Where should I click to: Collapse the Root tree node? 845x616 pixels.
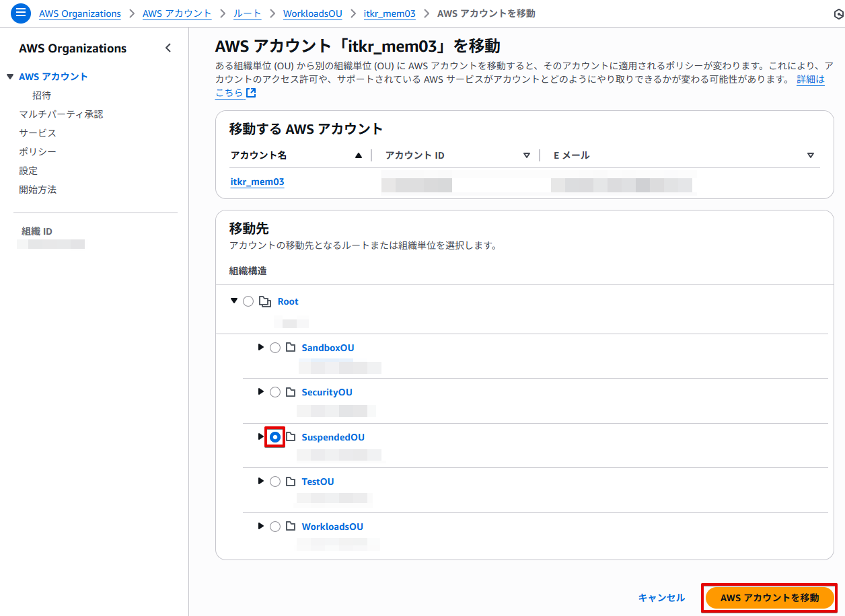click(x=234, y=301)
